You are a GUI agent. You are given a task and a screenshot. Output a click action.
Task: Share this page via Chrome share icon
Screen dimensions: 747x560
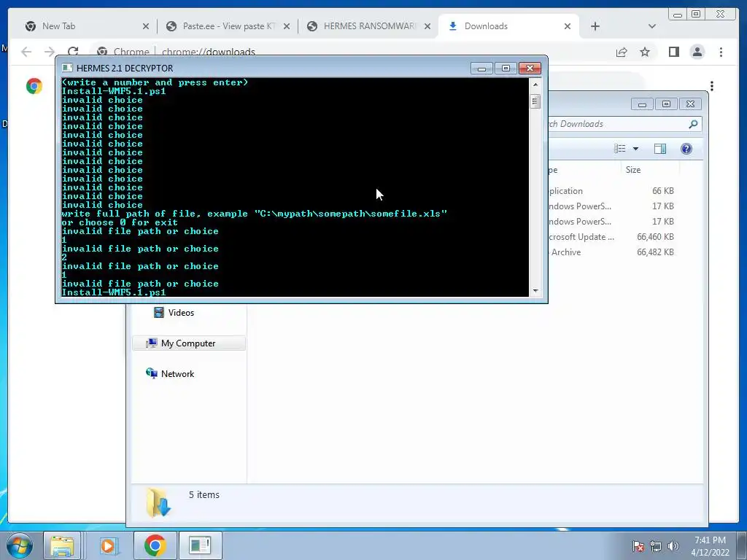click(622, 52)
